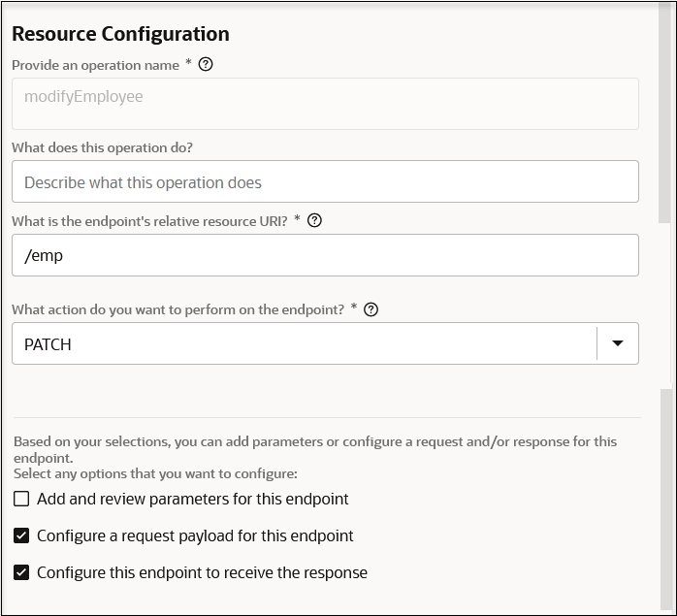The width and height of the screenshot is (677, 616).
Task: Click the Resource Configuration heading
Action: tap(120, 34)
